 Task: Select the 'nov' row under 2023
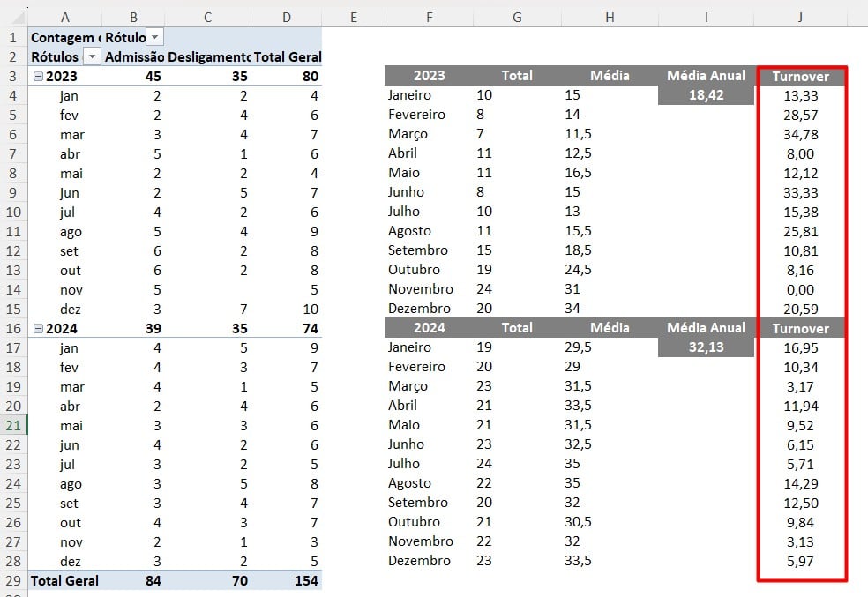(x=71, y=290)
